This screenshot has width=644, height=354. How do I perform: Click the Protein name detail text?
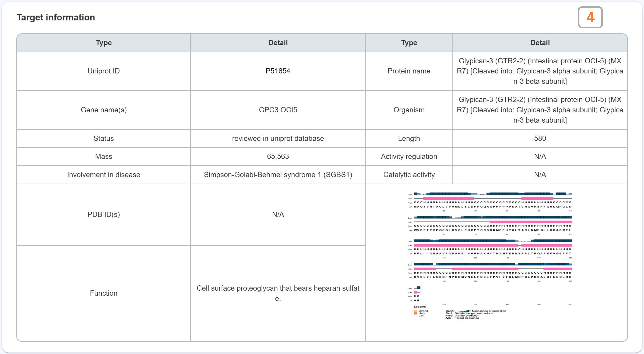[x=540, y=71]
